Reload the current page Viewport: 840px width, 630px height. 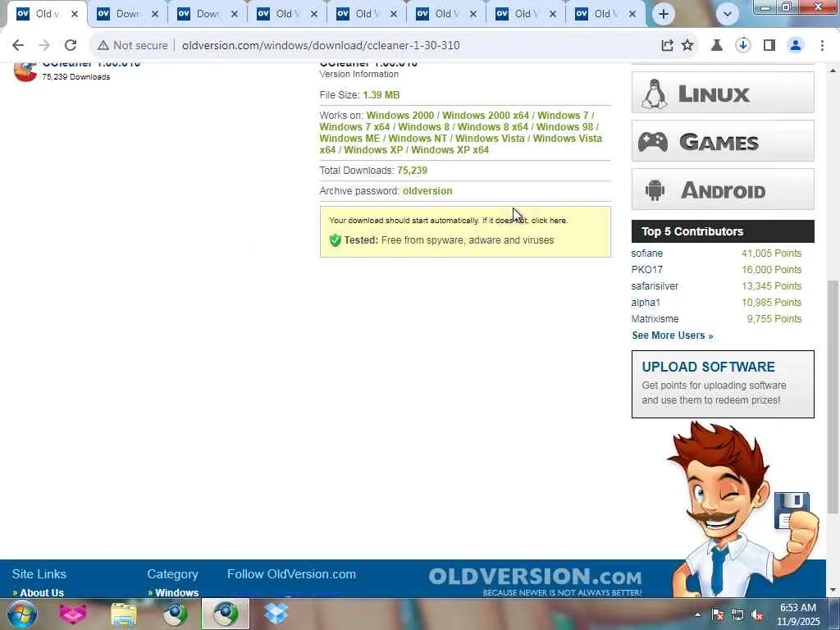[x=71, y=46]
